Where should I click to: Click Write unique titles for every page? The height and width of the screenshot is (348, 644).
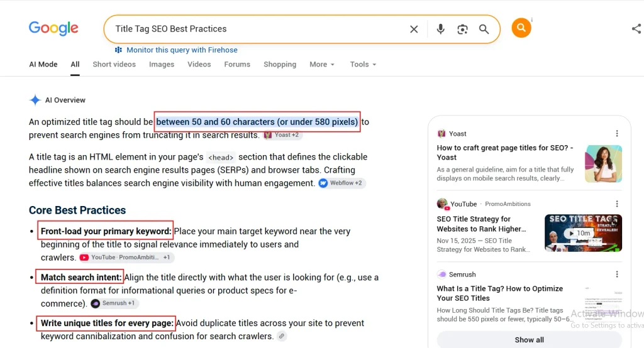click(x=107, y=324)
